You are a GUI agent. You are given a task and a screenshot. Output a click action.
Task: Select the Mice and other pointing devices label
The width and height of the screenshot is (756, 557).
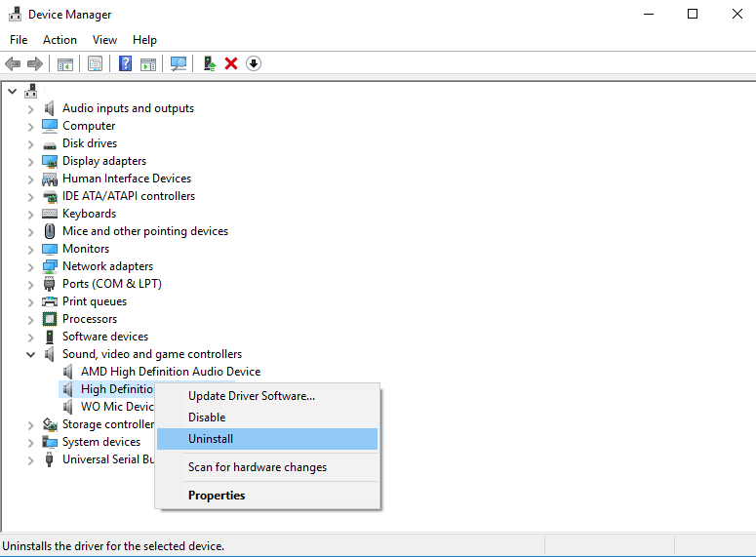coord(145,231)
